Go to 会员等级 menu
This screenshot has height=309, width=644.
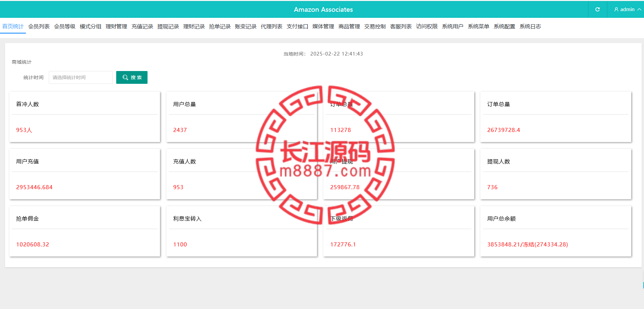coord(65,26)
